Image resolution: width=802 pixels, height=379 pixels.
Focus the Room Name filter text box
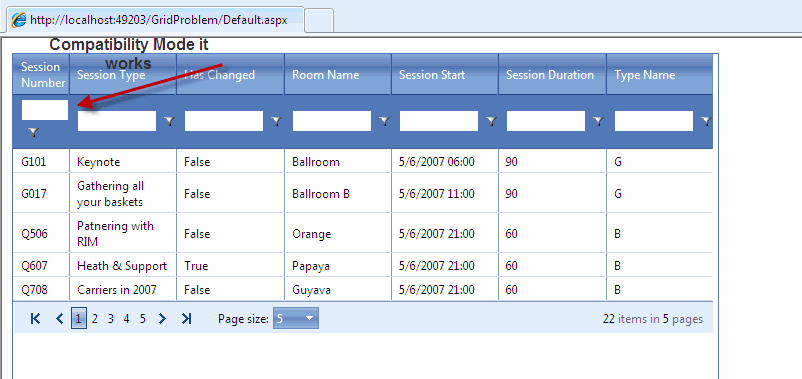pos(331,121)
